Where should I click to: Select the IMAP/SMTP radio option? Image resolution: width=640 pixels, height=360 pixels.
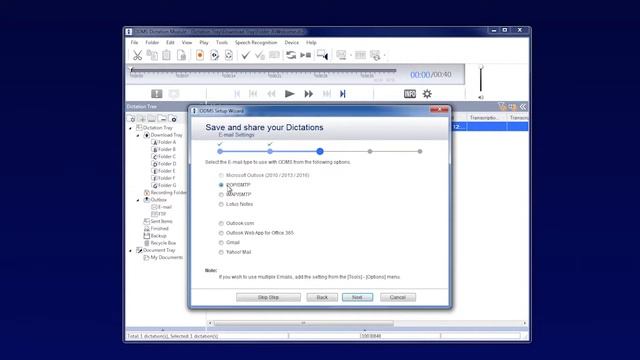(x=221, y=195)
